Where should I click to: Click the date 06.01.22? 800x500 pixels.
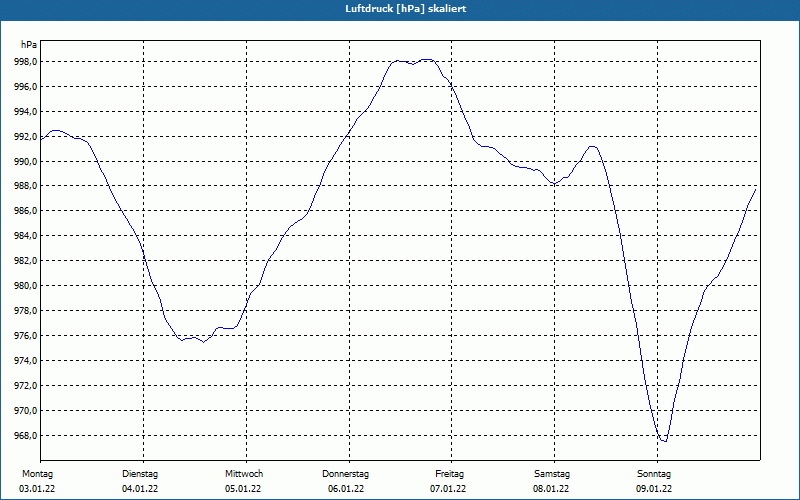coord(346,489)
